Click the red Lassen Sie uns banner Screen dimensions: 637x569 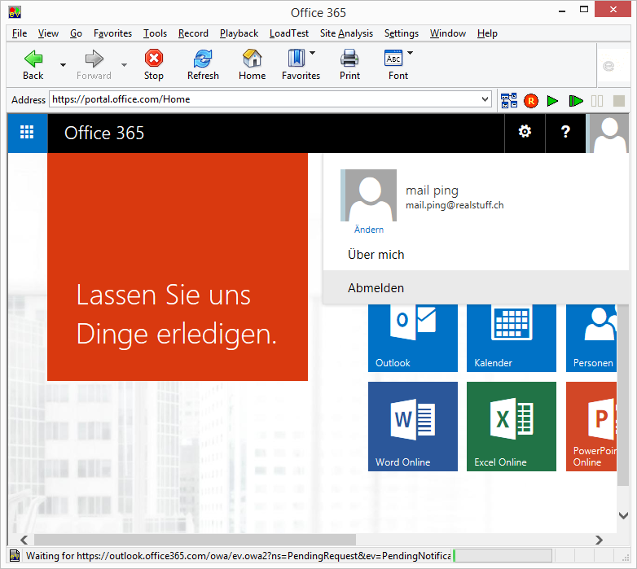[x=178, y=267]
